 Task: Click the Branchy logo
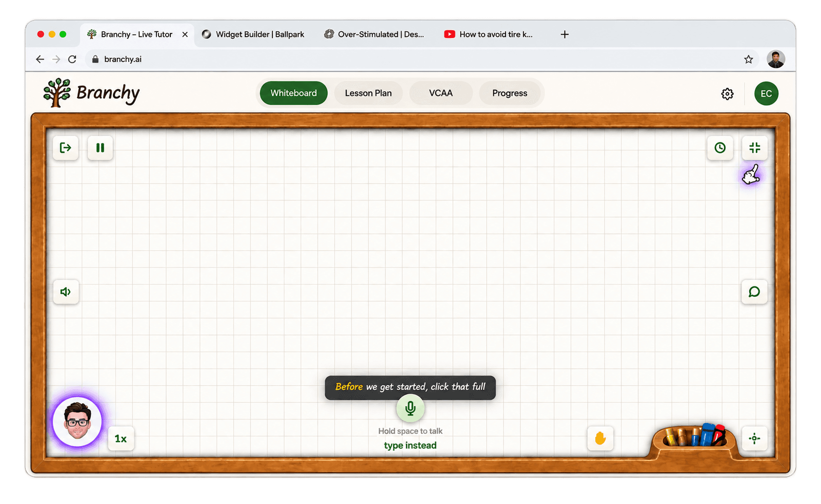tap(91, 93)
